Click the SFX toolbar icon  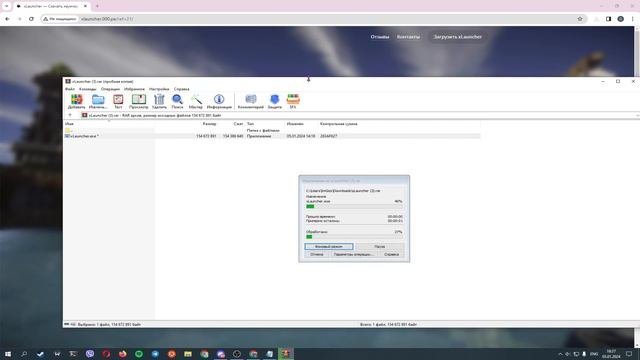point(293,101)
